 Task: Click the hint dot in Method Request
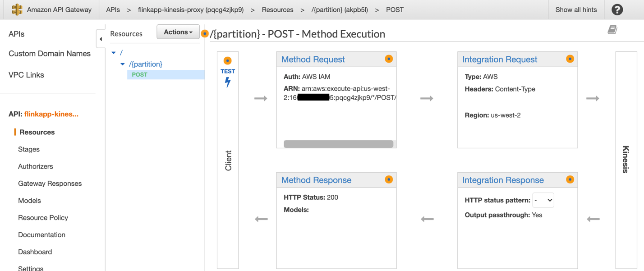coord(389,59)
